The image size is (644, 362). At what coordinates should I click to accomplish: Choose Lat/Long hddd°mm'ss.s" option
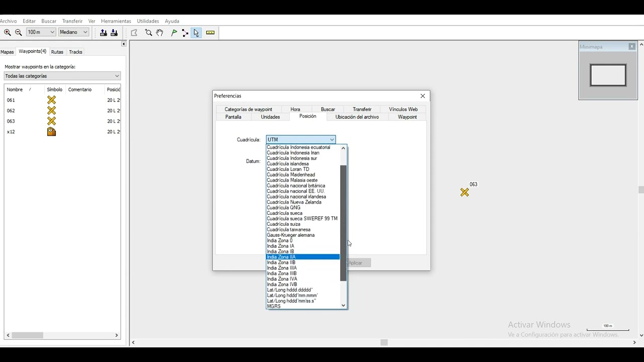coord(303,301)
